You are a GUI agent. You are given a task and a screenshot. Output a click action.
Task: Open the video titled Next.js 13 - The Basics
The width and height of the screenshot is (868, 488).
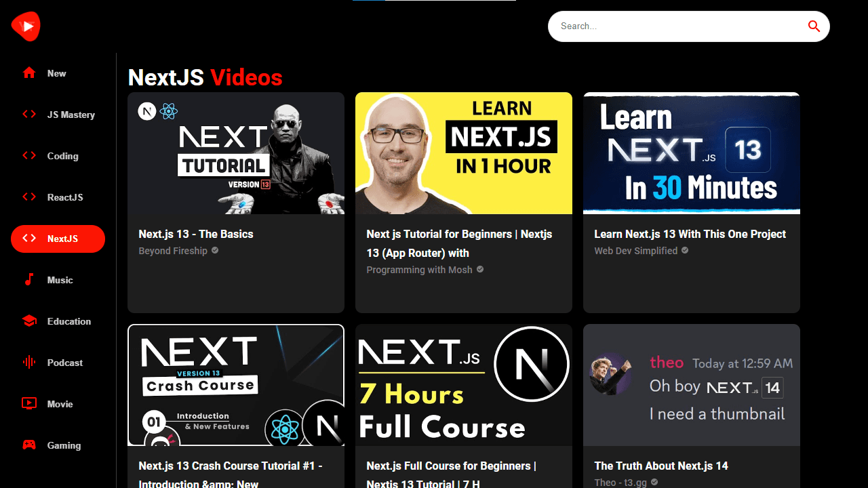pyautogui.click(x=195, y=234)
